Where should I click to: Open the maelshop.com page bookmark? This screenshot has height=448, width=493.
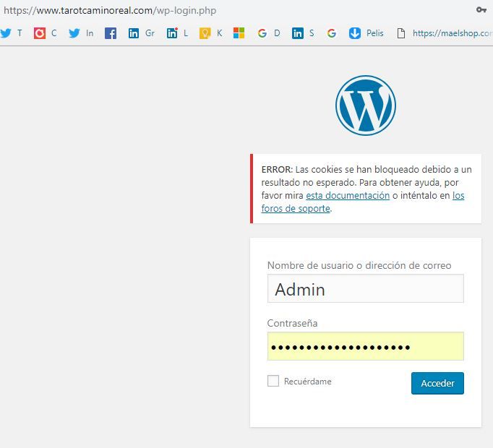[445, 33]
